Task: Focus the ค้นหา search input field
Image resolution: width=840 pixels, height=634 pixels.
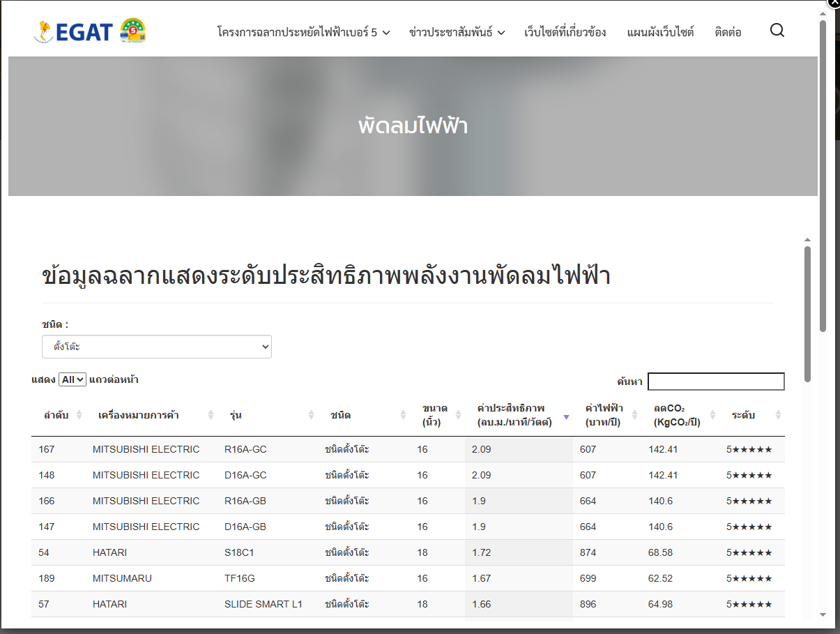Action: [x=716, y=382]
